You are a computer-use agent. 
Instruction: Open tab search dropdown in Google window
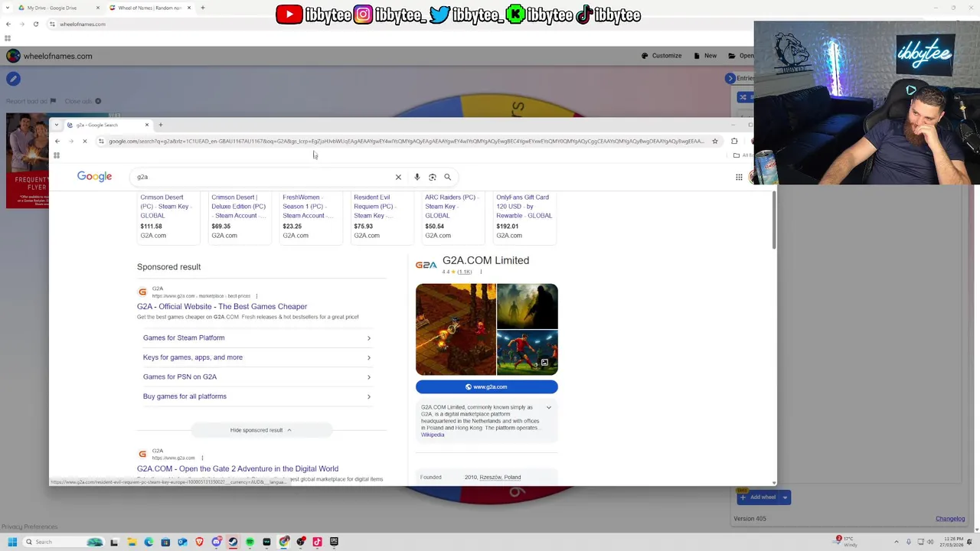(57, 125)
